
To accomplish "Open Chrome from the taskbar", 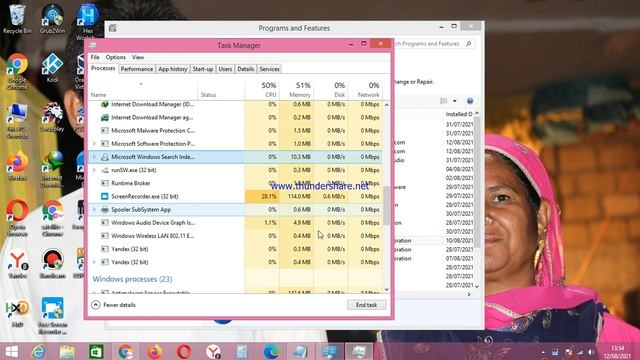I will click(x=126, y=351).
